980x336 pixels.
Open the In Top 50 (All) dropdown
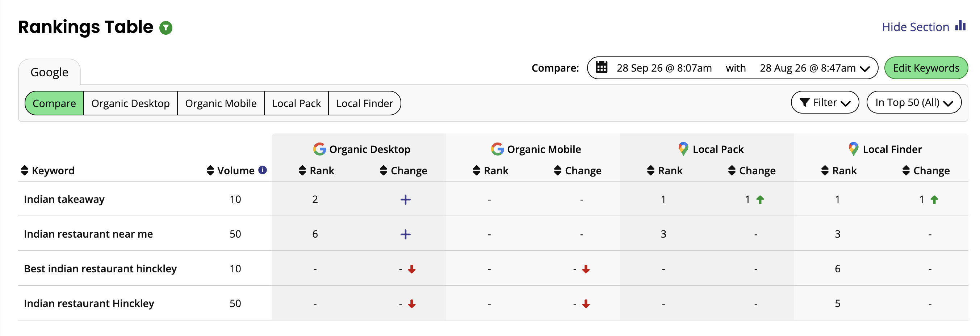(x=914, y=103)
